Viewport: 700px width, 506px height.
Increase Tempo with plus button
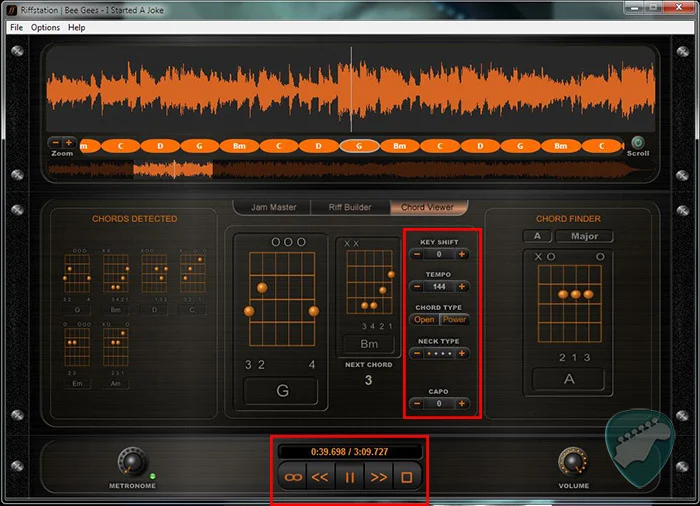point(462,286)
